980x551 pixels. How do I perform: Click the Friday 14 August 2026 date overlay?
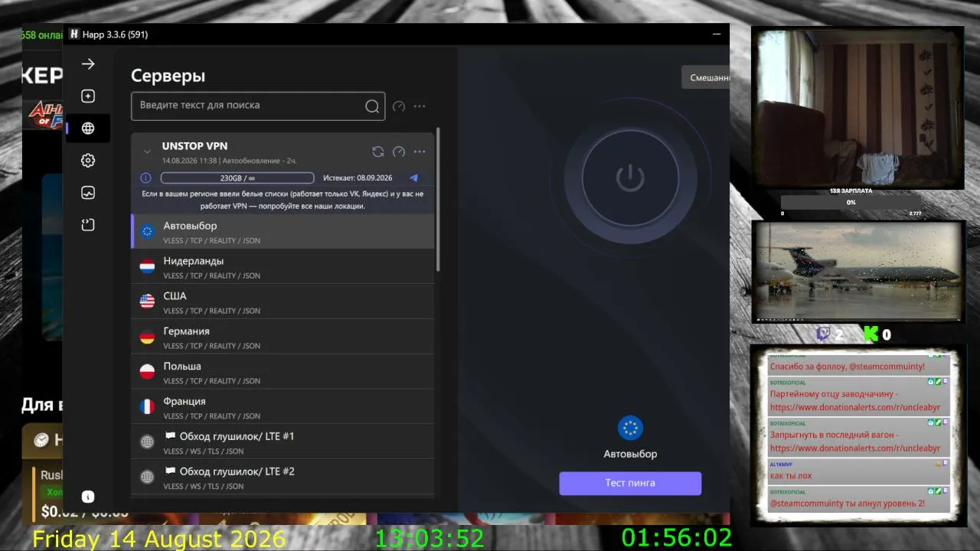click(159, 539)
